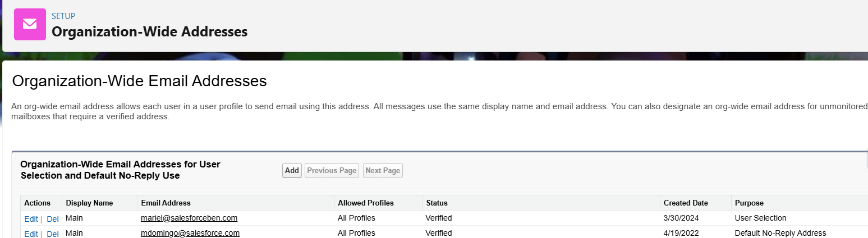Open the mariel@salesforceben.com email link
868x238 pixels.
pyautogui.click(x=189, y=218)
